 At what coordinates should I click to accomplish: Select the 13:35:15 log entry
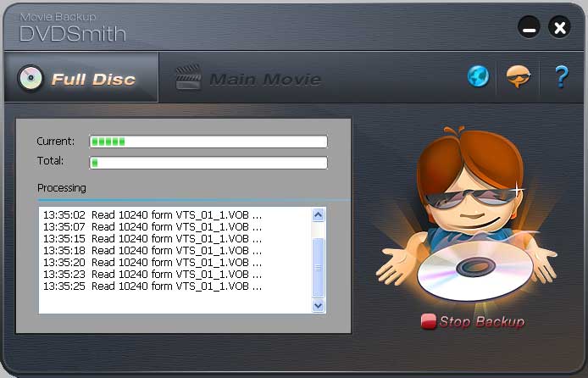coord(153,239)
